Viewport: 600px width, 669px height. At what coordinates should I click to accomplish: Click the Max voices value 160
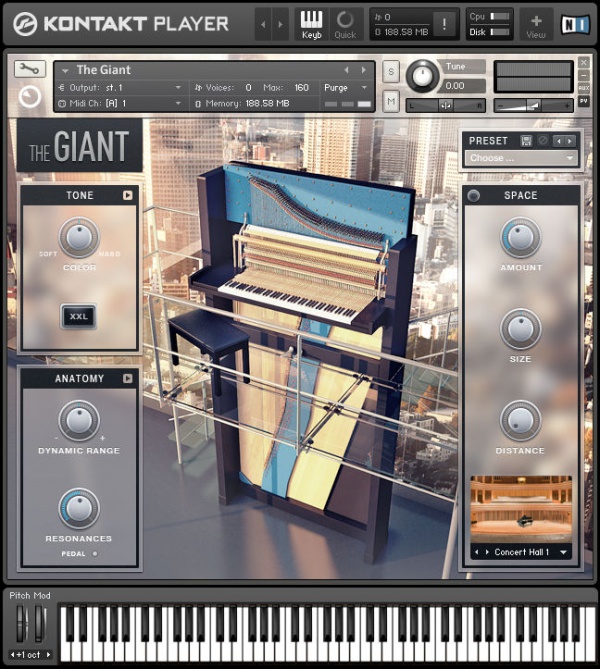point(301,87)
